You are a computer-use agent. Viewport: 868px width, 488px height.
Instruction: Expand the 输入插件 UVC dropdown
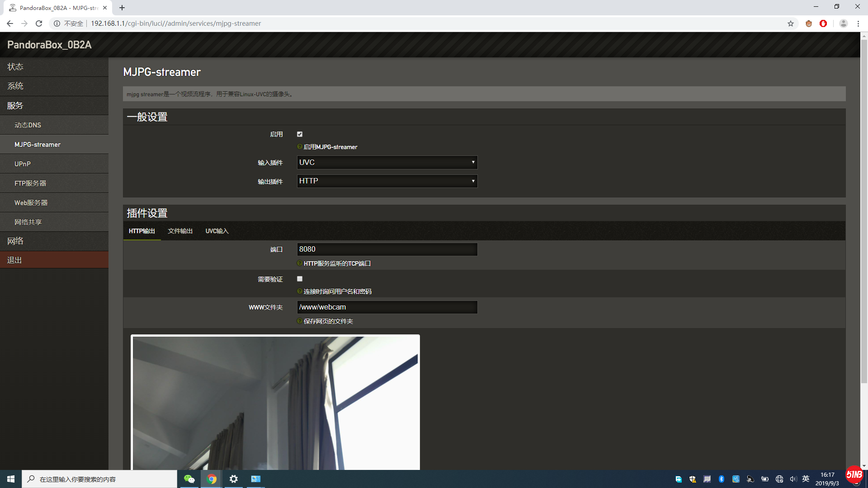click(387, 162)
